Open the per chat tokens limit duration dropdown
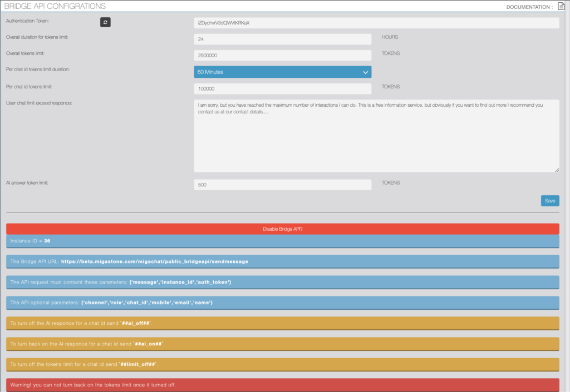 [x=282, y=72]
